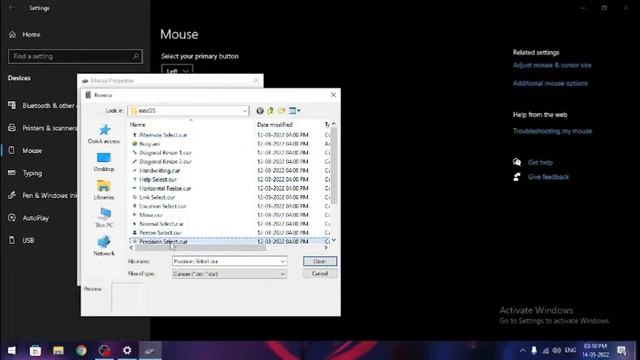Screen dimensions: 640x360
Task: Select Normal Select.cur file
Action: (x=161, y=224)
